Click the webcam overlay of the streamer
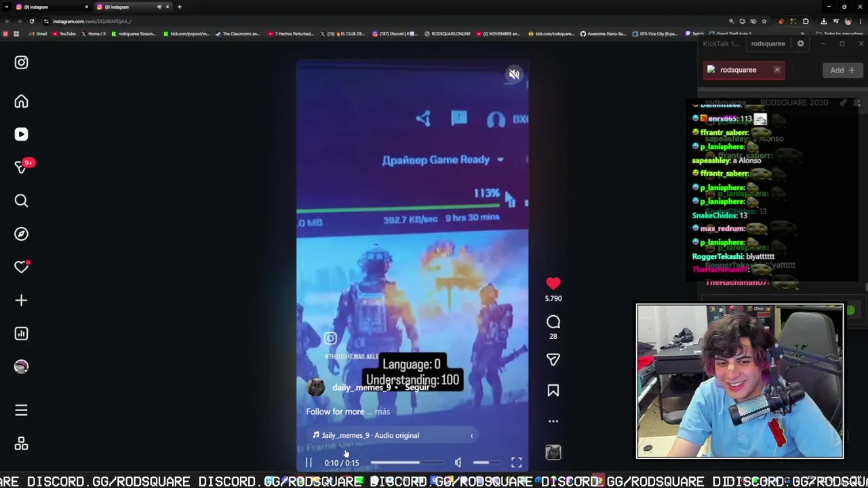This screenshot has height=488, width=868. coord(740,381)
